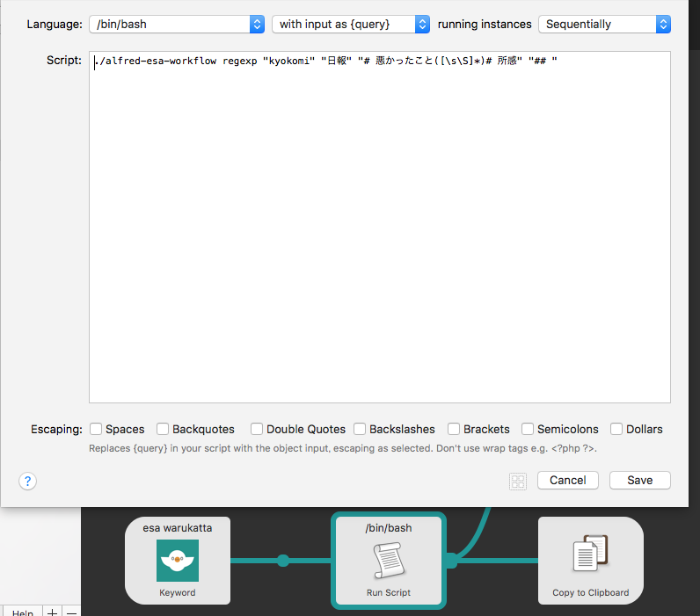Enable Brackets escaping checkbox
The image size is (700, 616).
pos(454,429)
